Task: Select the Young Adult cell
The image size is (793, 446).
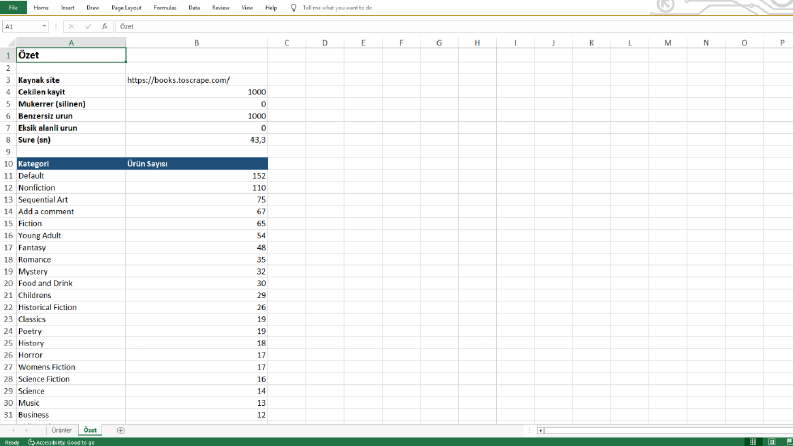Action: pyautogui.click(x=71, y=236)
